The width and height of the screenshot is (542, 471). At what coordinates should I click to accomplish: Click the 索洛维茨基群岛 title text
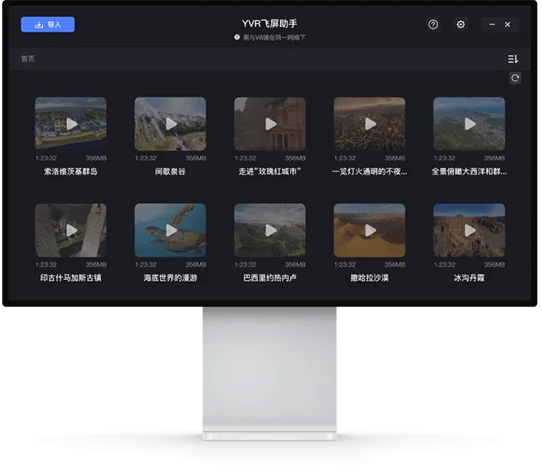[71, 171]
